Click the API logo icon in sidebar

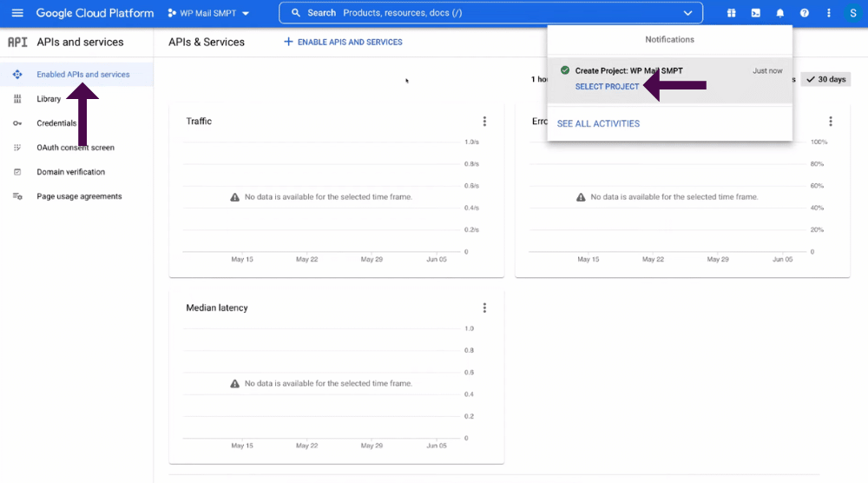coord(17,42)
